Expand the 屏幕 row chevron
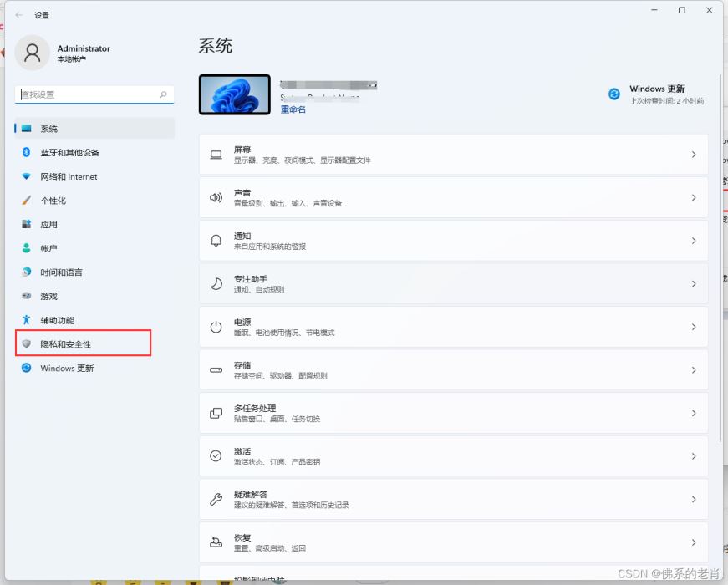728x585 pixels. 694,155
